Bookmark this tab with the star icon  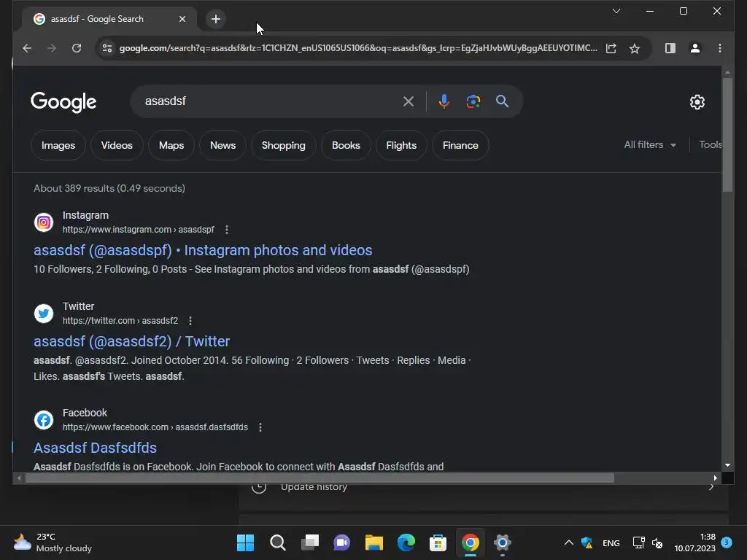pyautogui.click(x=634, y=48)
